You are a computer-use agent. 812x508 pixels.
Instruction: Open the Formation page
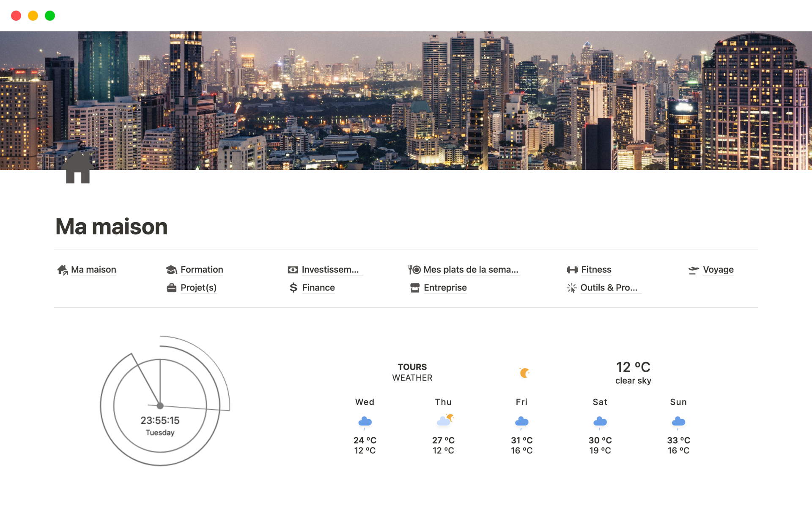point(202,270)
